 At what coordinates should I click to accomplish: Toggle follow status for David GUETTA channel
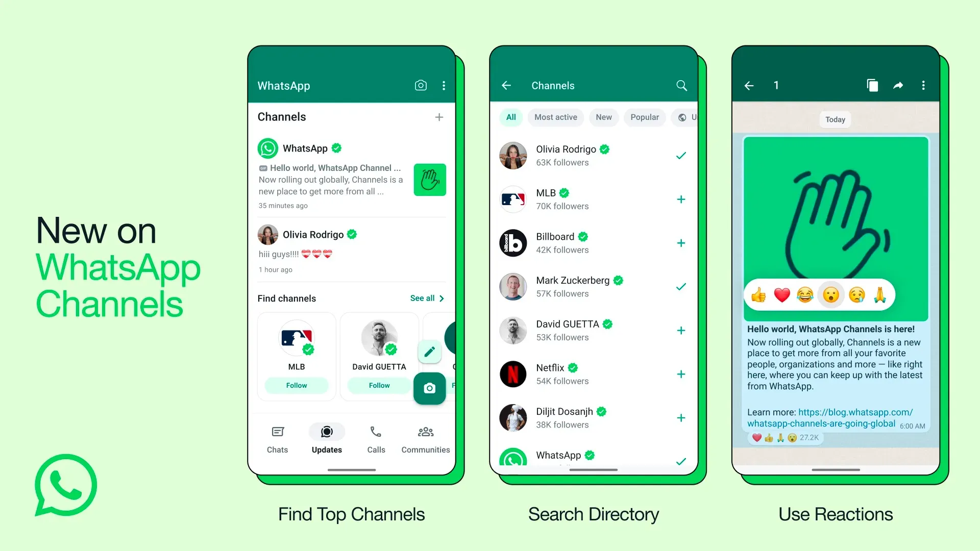click(x=682, y=330)
